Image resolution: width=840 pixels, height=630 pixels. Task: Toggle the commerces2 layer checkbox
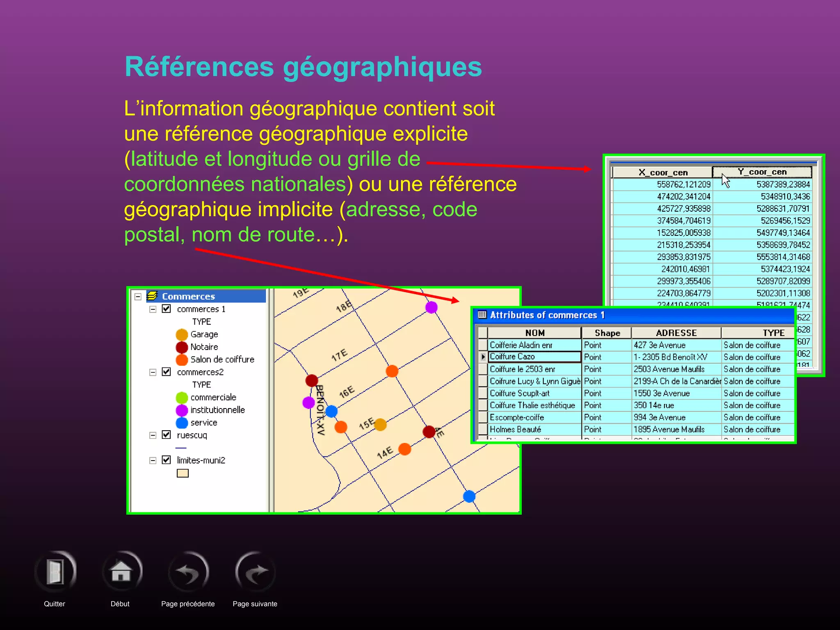pos(166,372)
